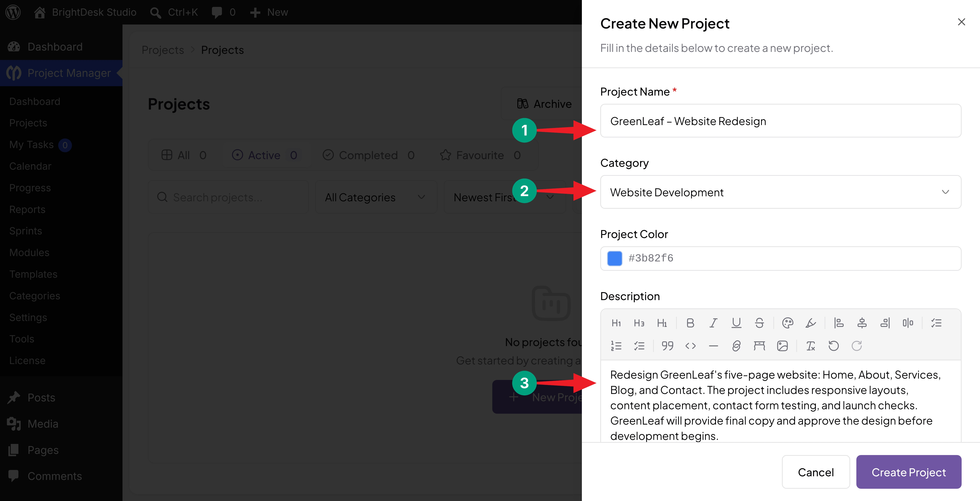Viewport: 980px width, 501px height.
Task: Clear text formatting in description
Action: 810,346
